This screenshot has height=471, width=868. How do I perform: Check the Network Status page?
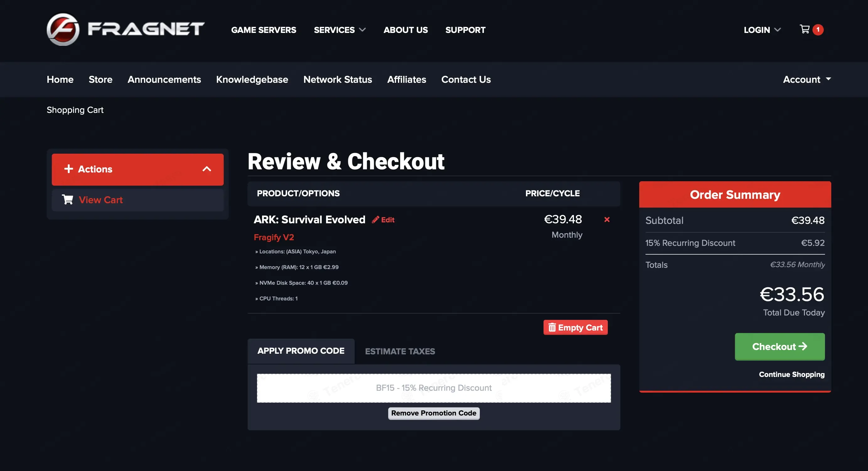pos(337,79)
